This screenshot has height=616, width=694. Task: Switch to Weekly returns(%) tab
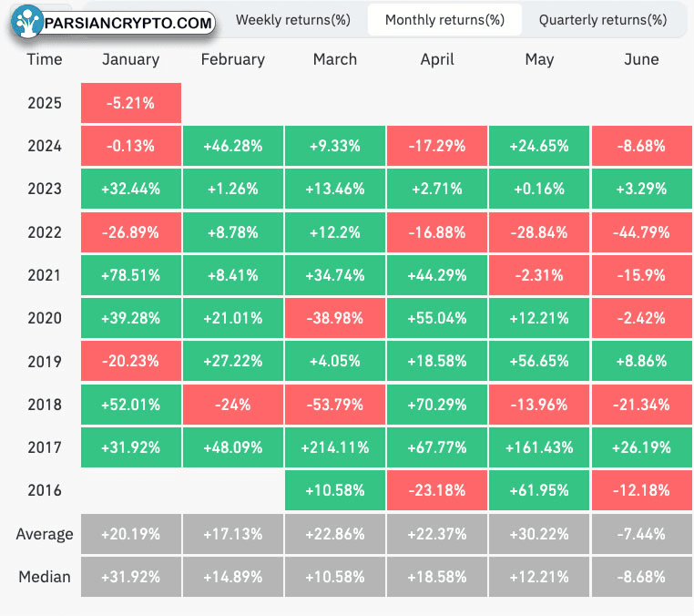293,20
